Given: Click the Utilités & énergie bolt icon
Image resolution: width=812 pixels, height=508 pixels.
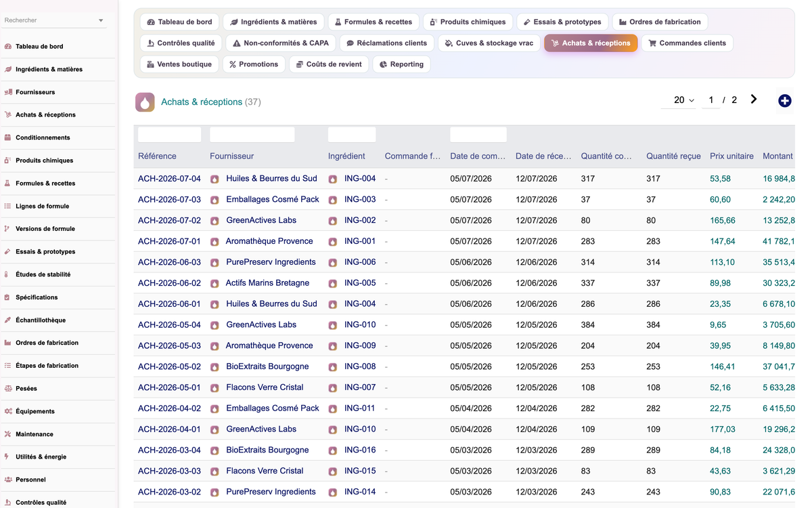Looking at the screenshot, I should [8, 457].
